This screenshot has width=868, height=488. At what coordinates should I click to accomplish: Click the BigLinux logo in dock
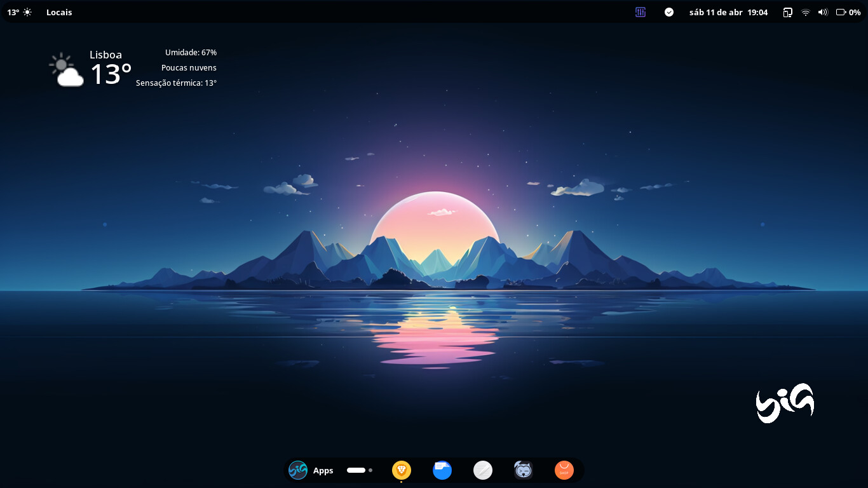coord(298,470)
